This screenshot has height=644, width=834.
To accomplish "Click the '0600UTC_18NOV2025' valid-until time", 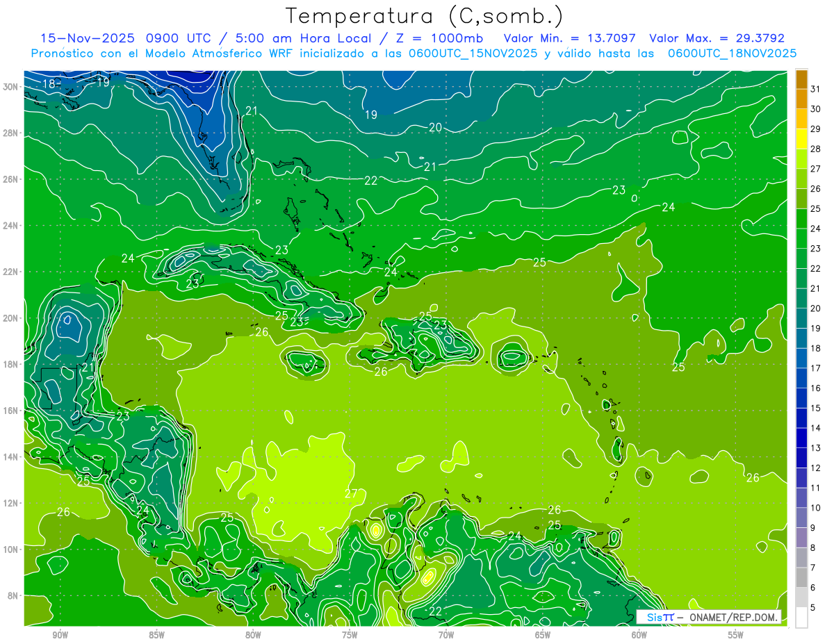I will 732,53.
